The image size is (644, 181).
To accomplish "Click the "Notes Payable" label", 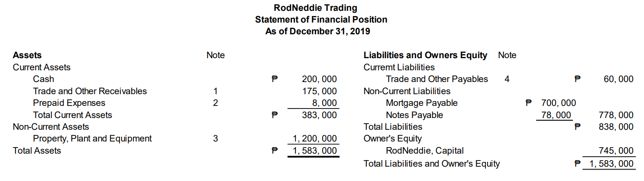I will tap(414, 115).
